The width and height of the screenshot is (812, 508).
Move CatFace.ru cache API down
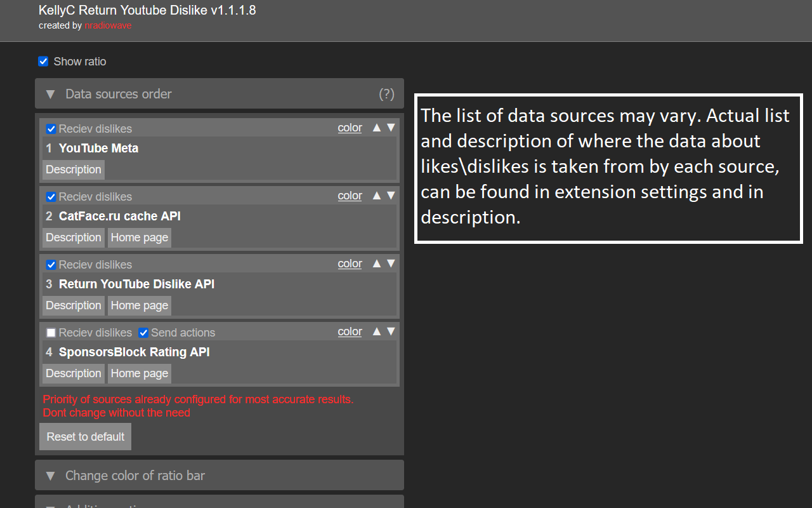click(x=391, y=196)
